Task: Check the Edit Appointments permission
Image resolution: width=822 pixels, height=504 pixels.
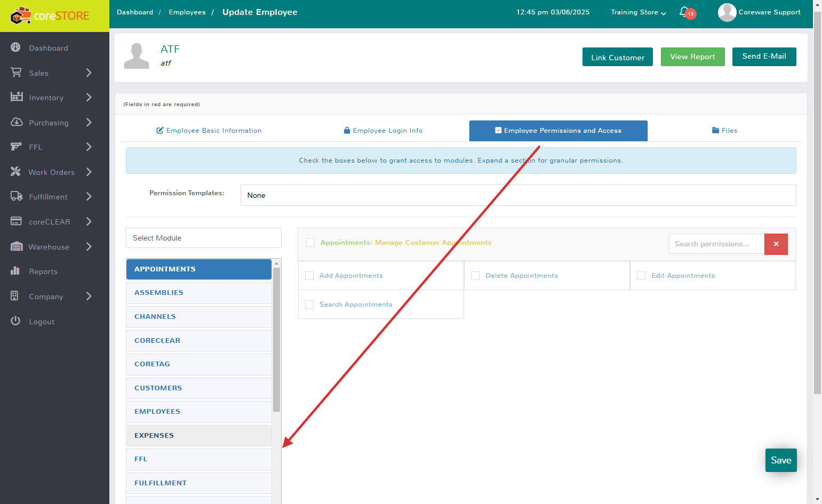Action: (x=641, y=276)
